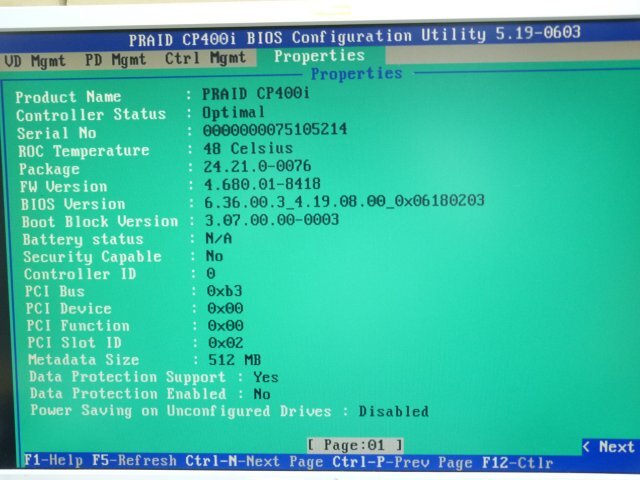Image resolution: width=640 pixels, height=480 pixels.
Task: Select PCI Slot ID value 0x02
Action: click(x=226, y=342)
